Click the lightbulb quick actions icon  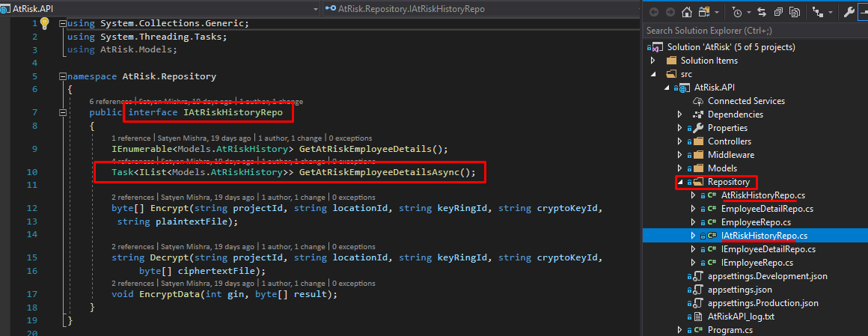[44, 23]
